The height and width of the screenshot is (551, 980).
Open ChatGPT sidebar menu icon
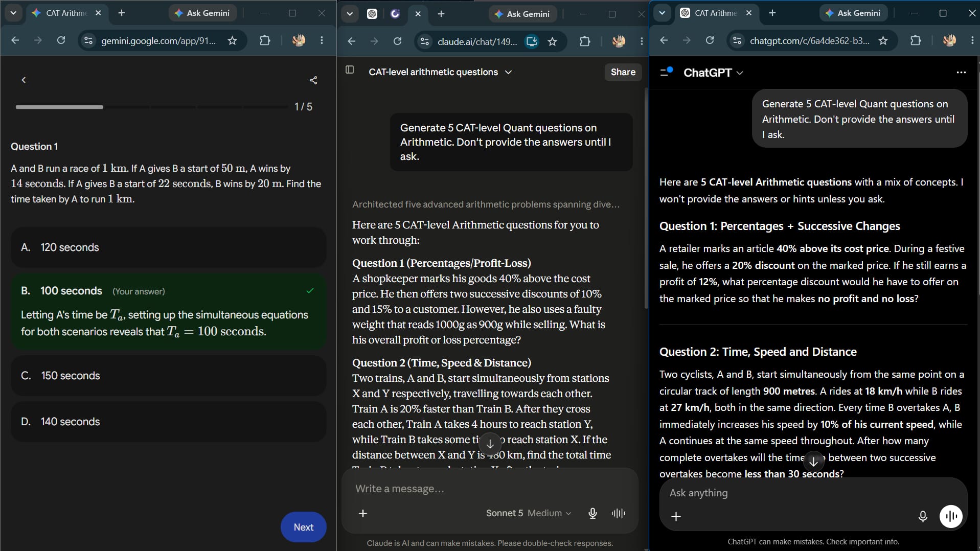click(666, 72)
